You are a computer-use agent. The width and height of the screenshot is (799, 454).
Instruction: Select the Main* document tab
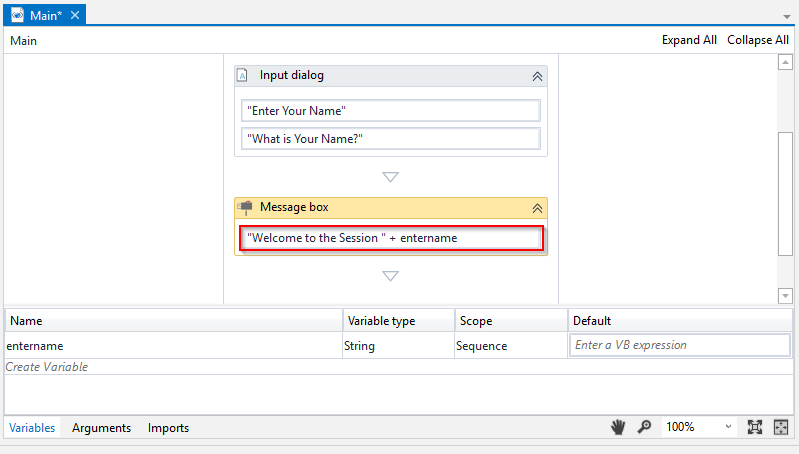pyautogui.click(x=44, y=15)
